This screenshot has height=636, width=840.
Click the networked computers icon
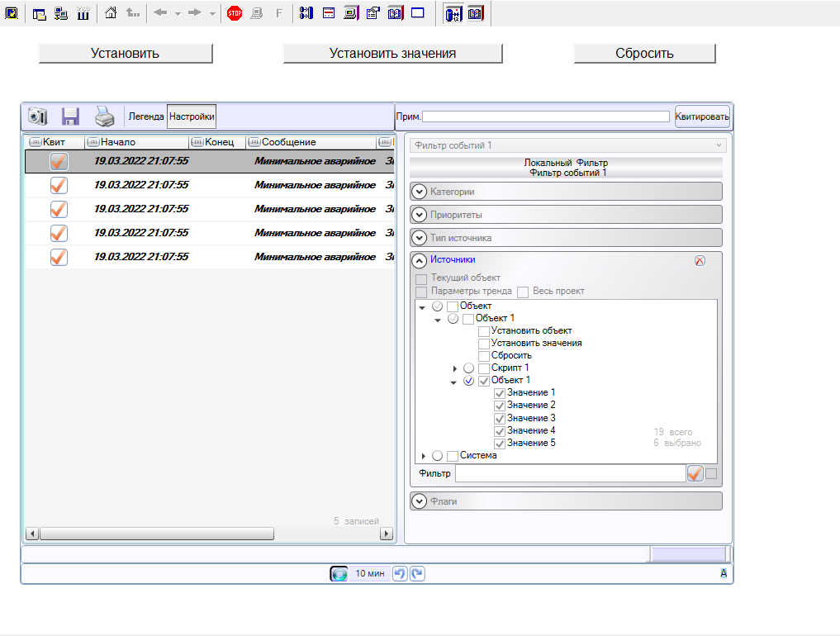[61, 13]
